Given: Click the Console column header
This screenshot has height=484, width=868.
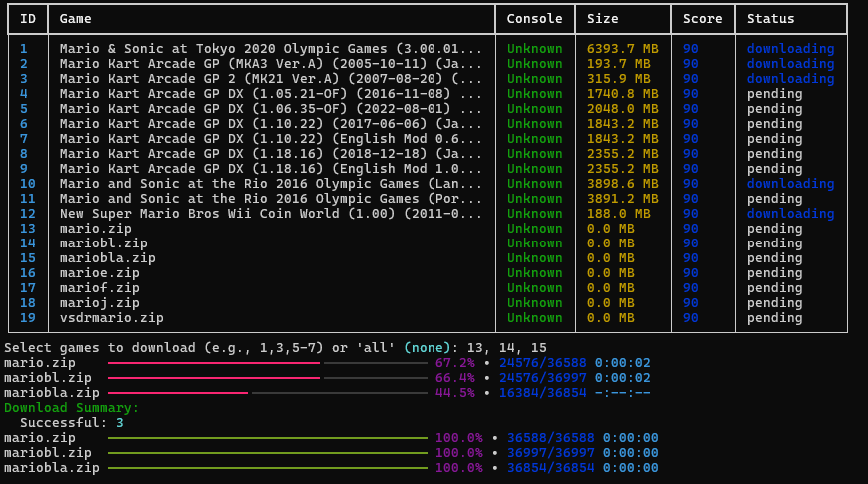Looking at the screenshot, I should (x=534, y=19).
